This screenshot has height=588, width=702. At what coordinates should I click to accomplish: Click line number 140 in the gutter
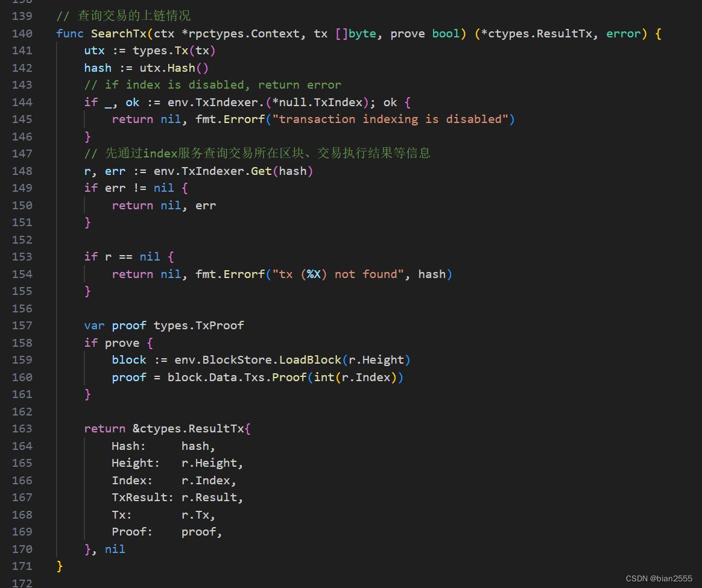pos(22,34)
